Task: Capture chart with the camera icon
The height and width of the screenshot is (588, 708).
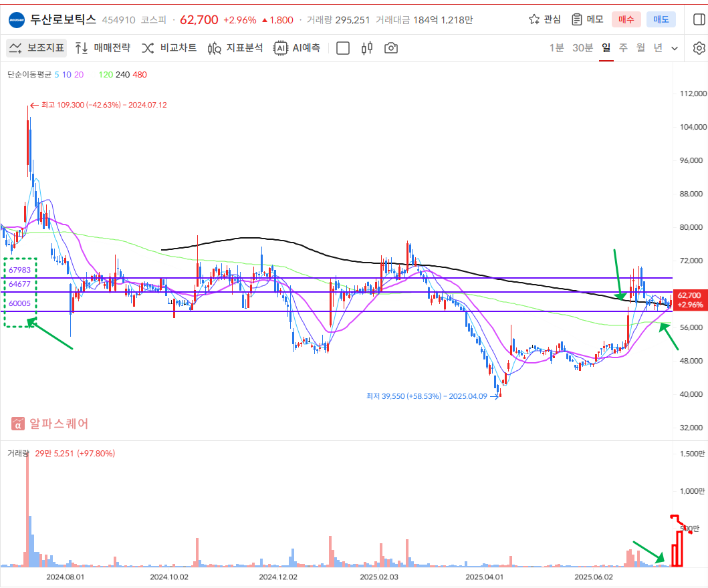Action: point(391,48)
